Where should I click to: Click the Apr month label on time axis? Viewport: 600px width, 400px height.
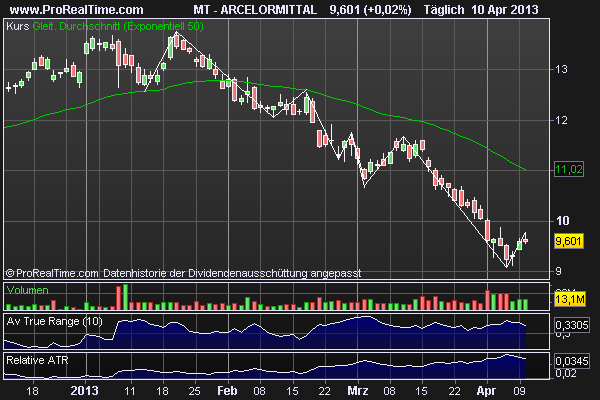pos(486,391)
